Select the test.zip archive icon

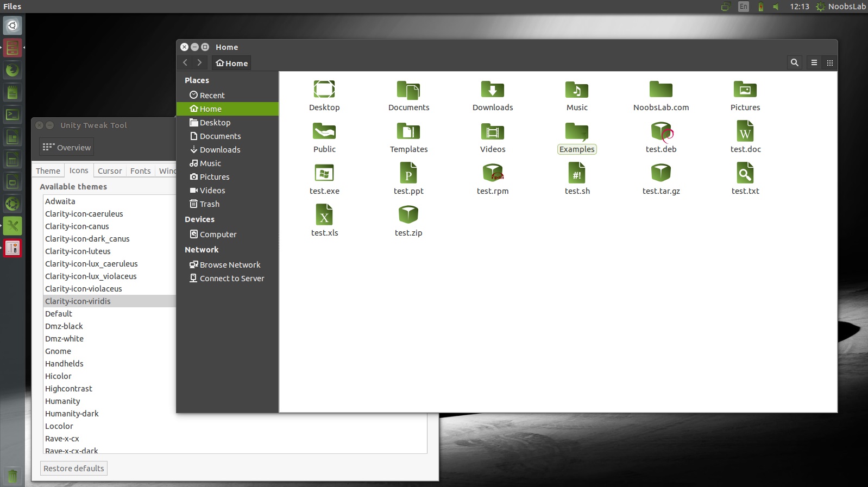point(408,214)
